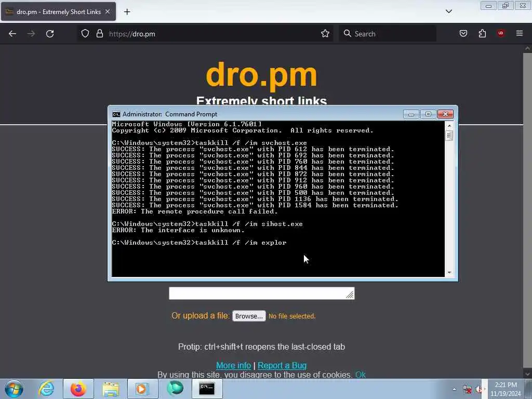The height and width of the screenshot is (399, 532).
Task: Click the Browse... file upload button
Action: coord(249,316)
